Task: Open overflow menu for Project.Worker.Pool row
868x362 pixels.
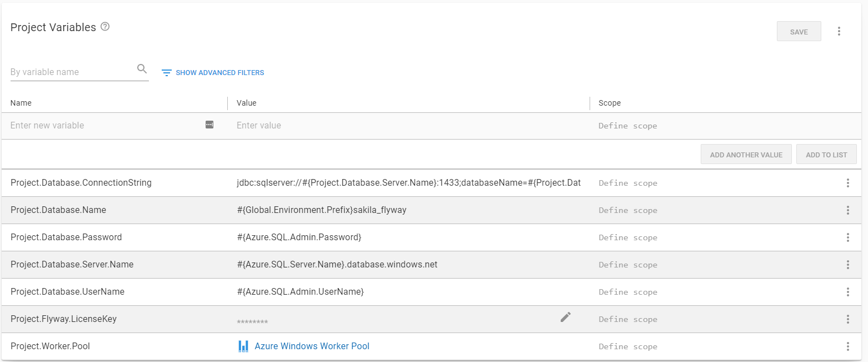Action: coord(848,346)
